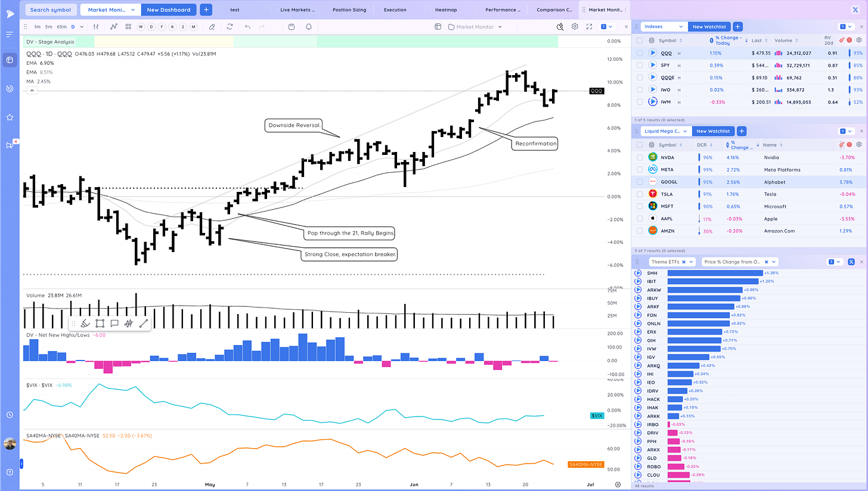
Task: Switch to the Live Markets tab
Action: (297, 10)
